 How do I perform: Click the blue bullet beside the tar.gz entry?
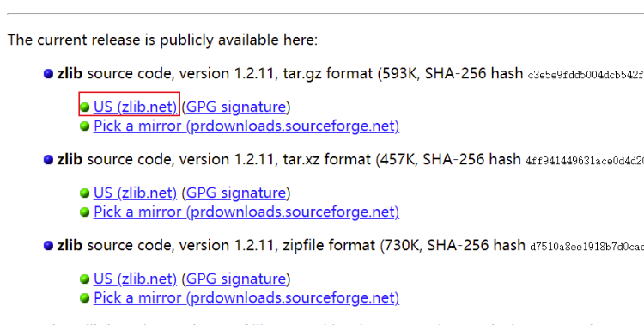point(48,74)
